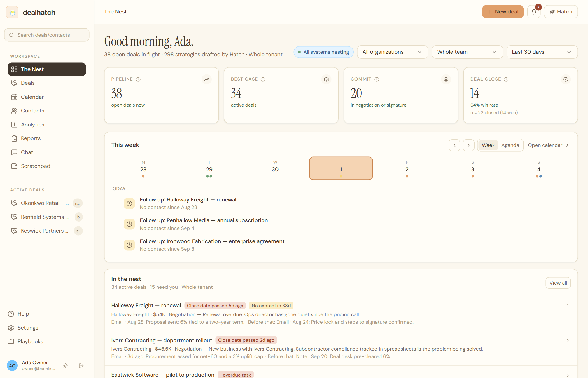Click the Open calendar link
This screenshot has height=378, width=588.
click(x=548, y=145)
